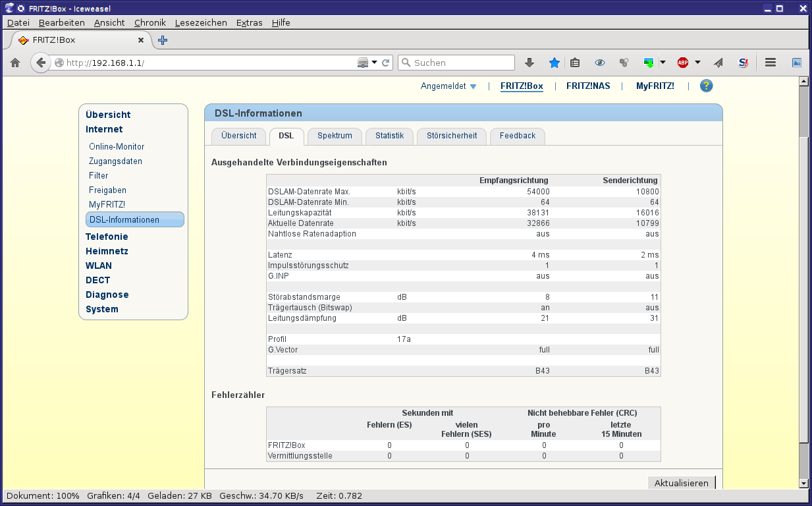The height and width of the screenshot is (506, 812).
Task: Open dropdown next to Adblock Plus icon
Action: 697,63
